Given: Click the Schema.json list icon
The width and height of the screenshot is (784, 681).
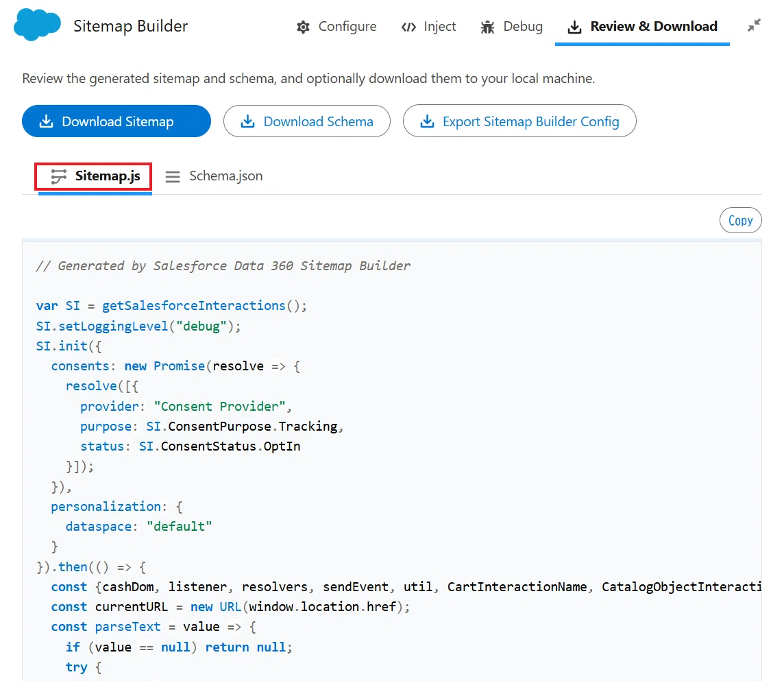Looking at the screenshot, I should pyautogui.click(x=173, y=177).
